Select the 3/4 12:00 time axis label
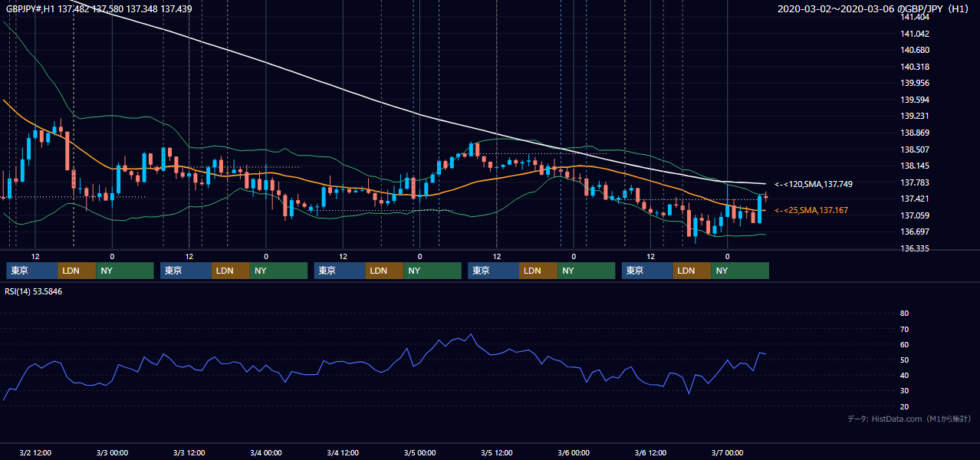Screen dimensions: 980x460 (343, 453)
